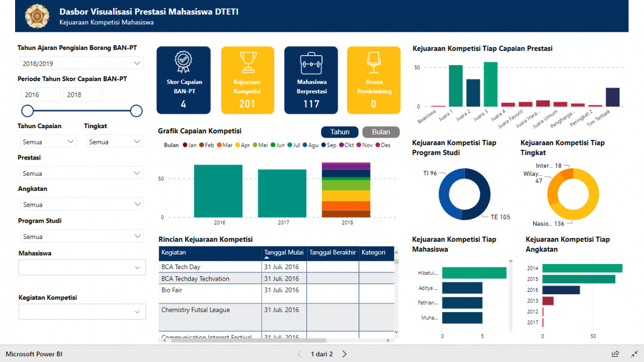Go to the next dashboard page
This screenshot has width=644, height=362.
(344, 353)
